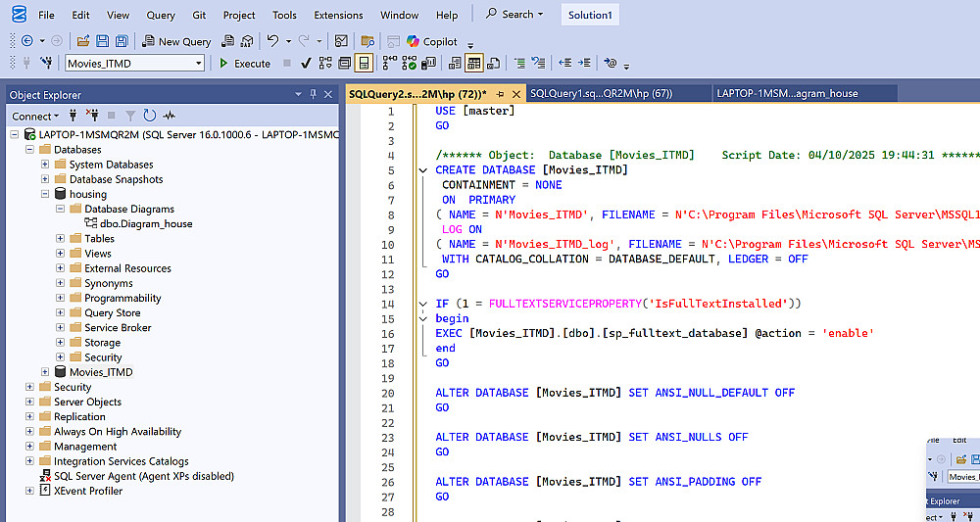The image size is (980, 522).
Task: Toggle Results to Grid mode
Action: (473, 64)
